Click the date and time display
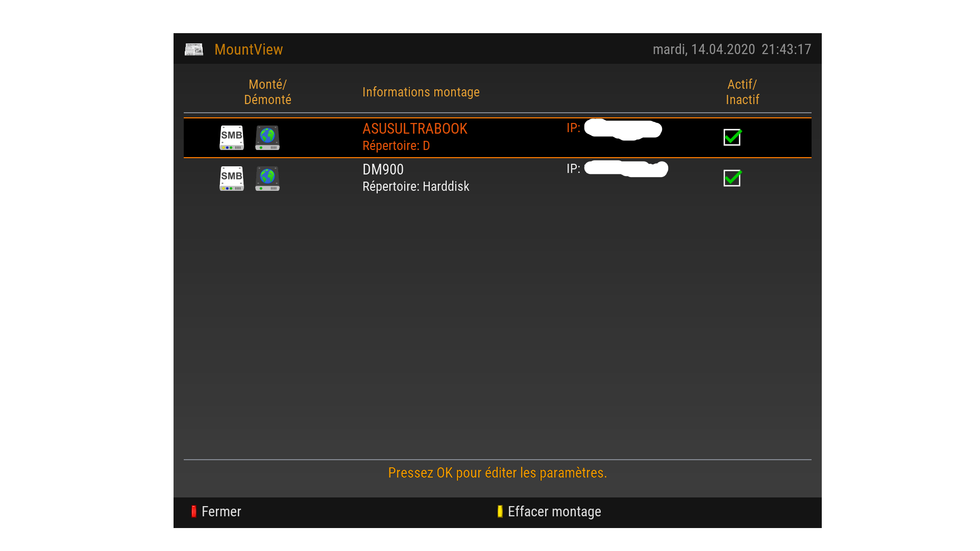This screenshot has height=551, width=980. pos(731,49)
